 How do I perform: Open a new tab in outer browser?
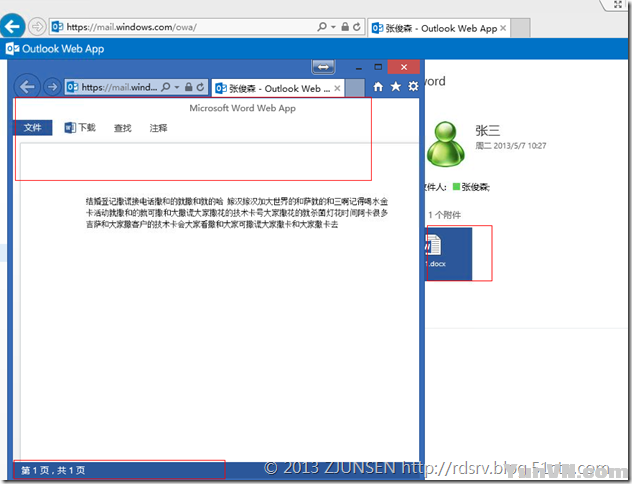520,28
